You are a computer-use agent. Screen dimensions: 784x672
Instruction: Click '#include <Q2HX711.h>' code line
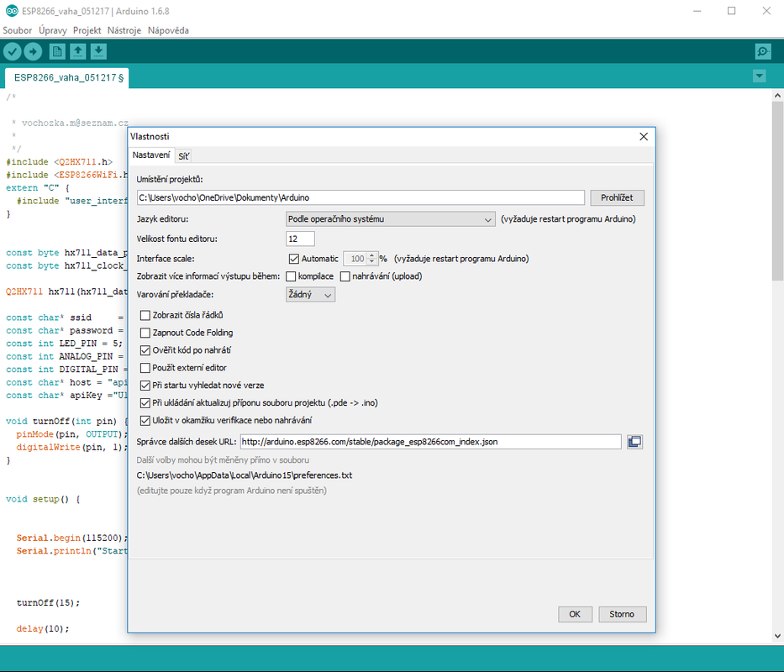59,162
